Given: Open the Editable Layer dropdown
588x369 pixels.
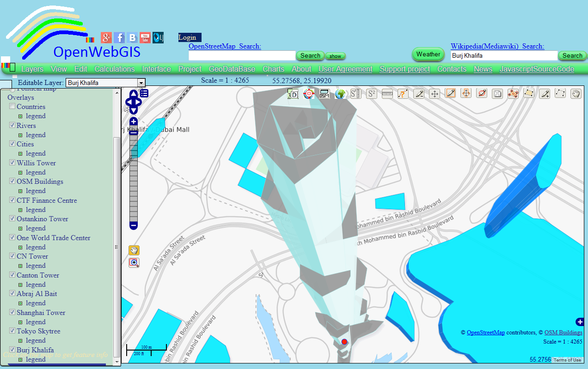Looking at the screenshot, I should click(x=141, y=82).
